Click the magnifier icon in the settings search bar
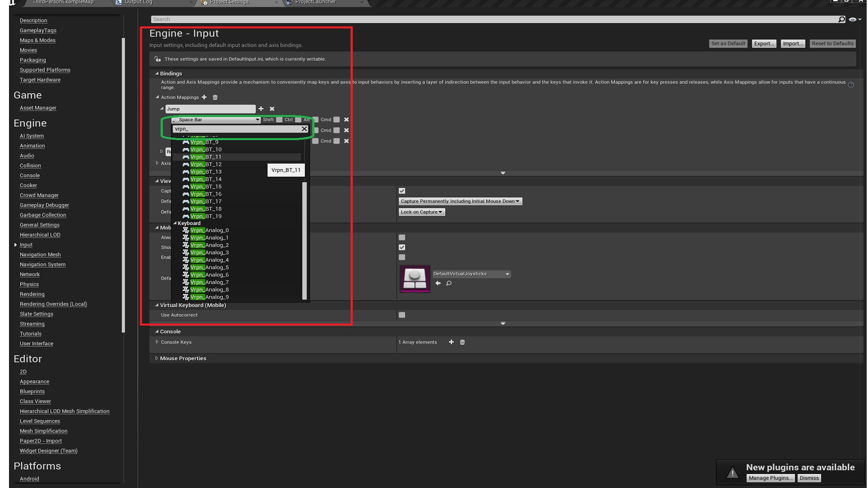This screenshot has height=488, width=868. click(x=841, y=19)
